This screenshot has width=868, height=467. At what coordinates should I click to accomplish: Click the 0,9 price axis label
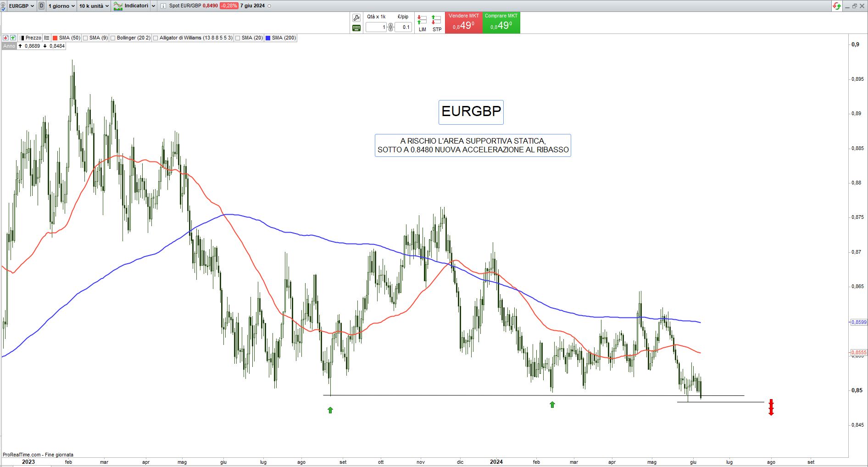[x=856, y=44]
